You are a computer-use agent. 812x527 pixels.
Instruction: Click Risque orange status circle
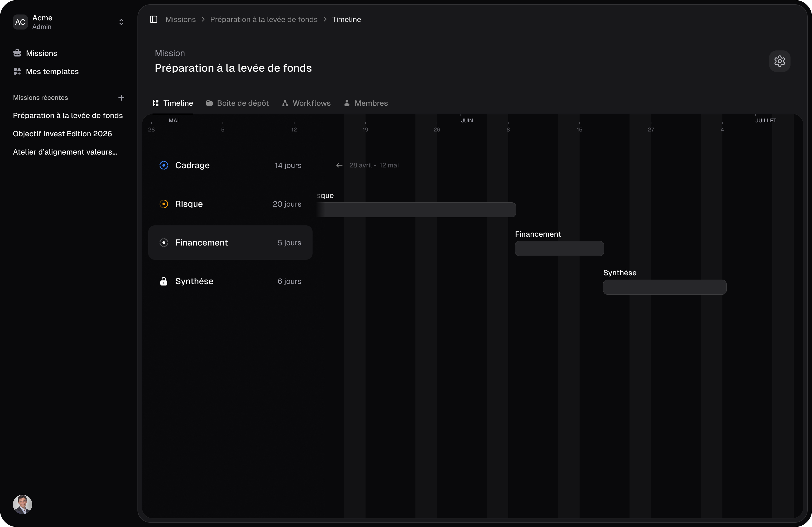coord(164,204)
